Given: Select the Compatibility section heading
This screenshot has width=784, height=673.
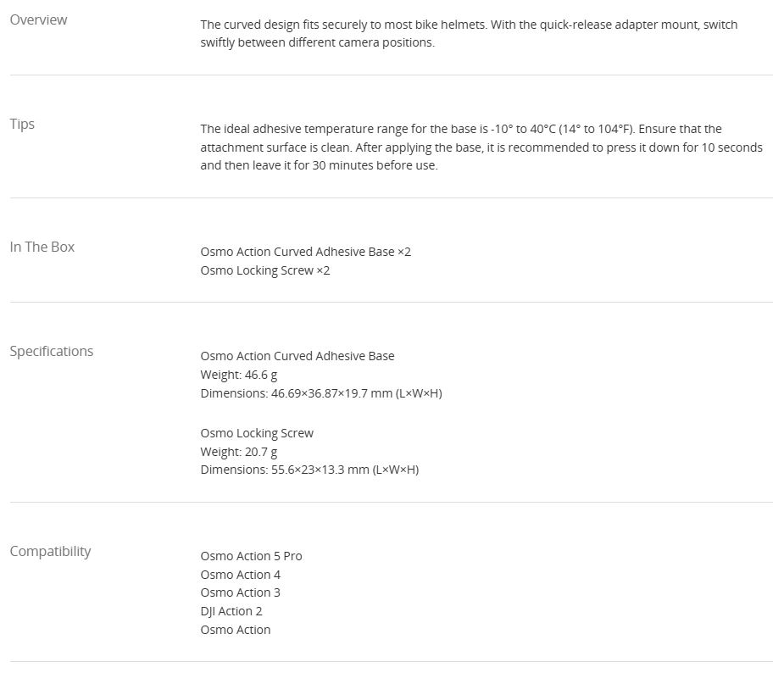Looking at the screenshot, I should (x=50, y=551).
